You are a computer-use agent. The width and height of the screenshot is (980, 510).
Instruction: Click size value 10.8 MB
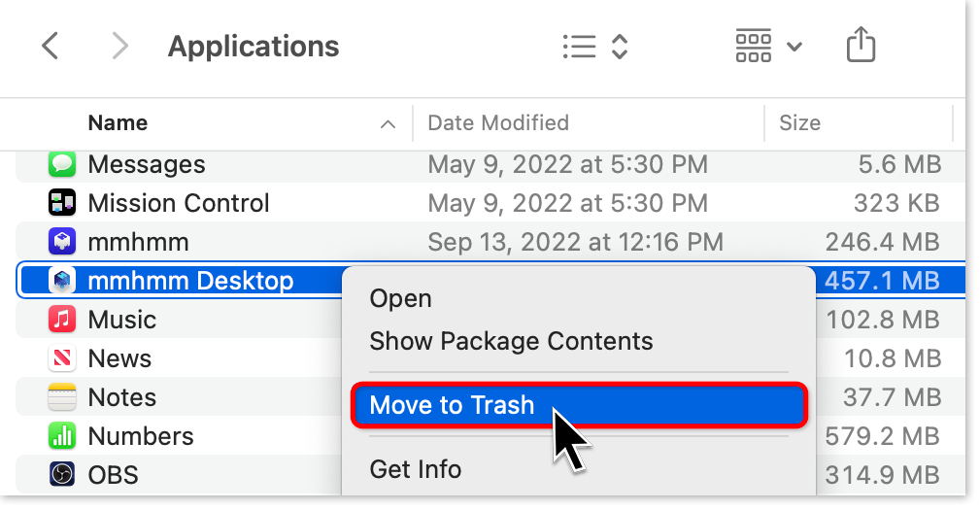click(x=893, y=358)
